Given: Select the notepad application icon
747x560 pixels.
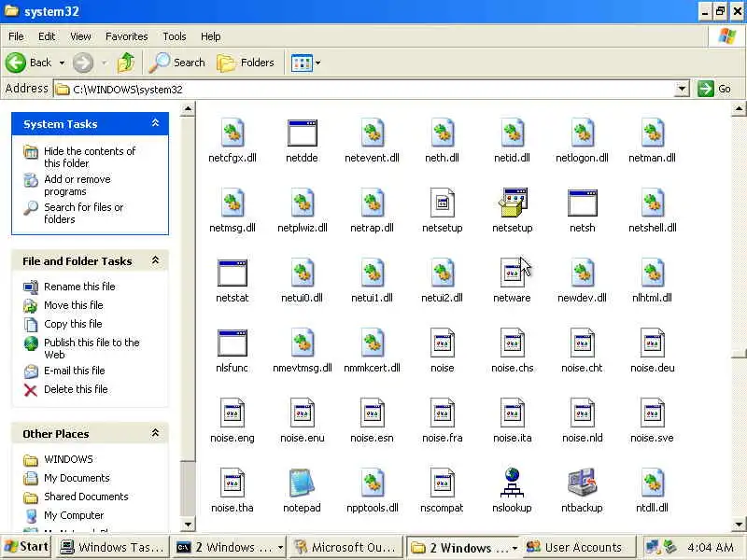Looking at the screenshot, I should coord(302,483).
